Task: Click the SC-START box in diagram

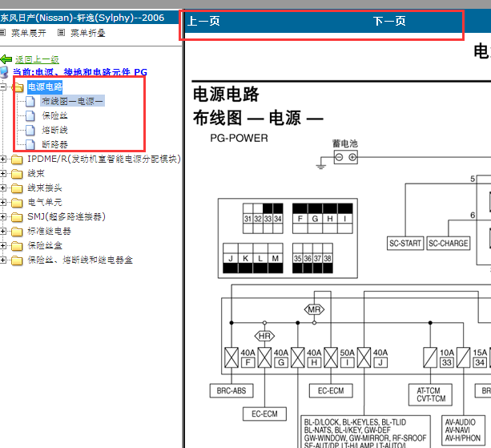Action: point(405,244)
